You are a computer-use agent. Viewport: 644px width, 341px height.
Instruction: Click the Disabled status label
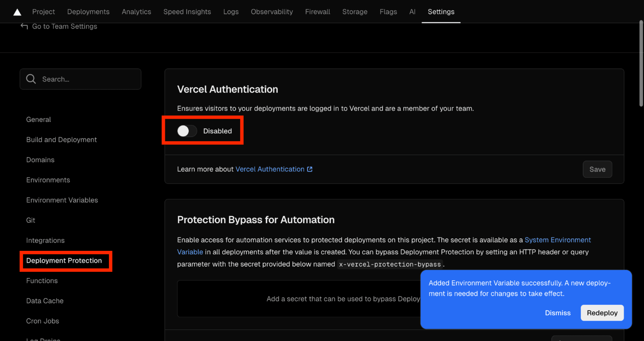pos(217,131)
